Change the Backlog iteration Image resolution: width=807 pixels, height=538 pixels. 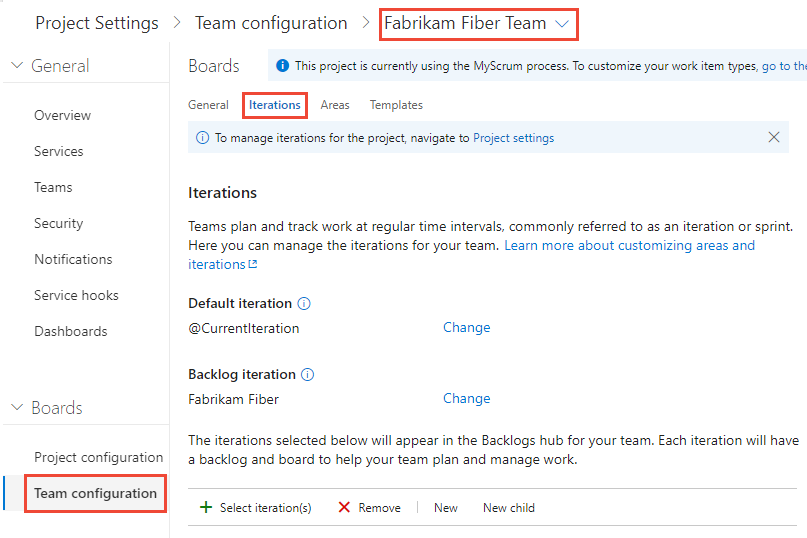pos(467,398)
